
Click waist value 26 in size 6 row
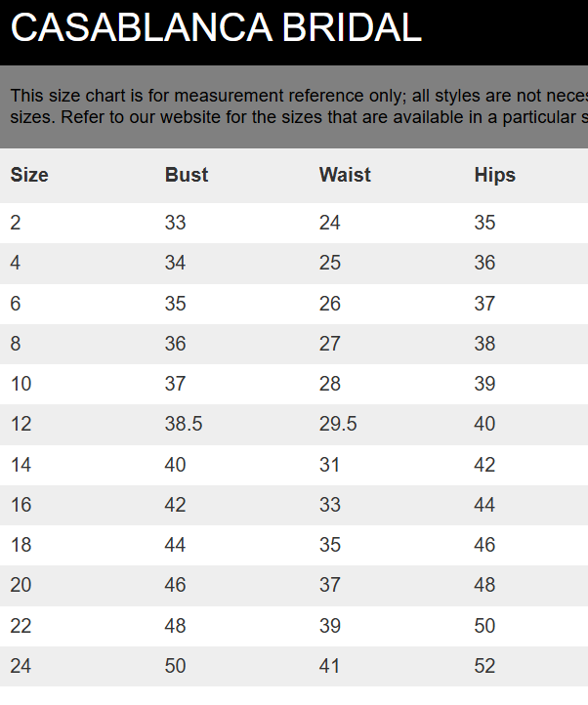tap(330, 304)
